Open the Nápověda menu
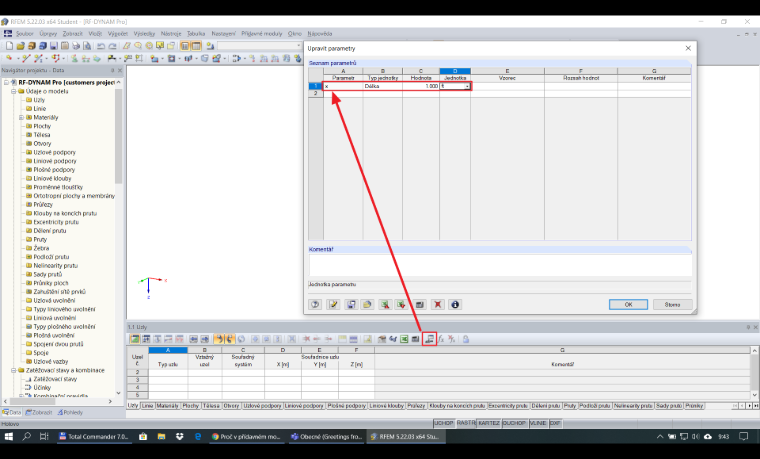The width and height of the screenshot is (760, 459). click(x=319, y=33)
